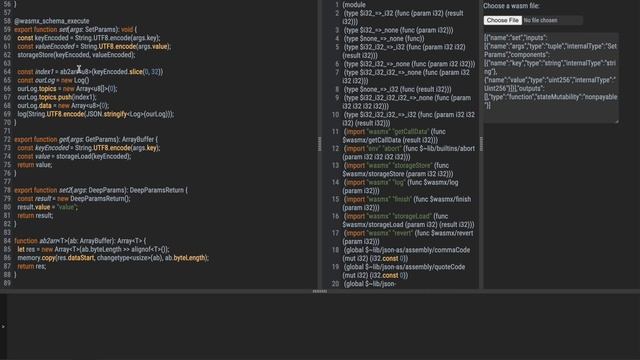Click the 'memory.copy' line 86
This screenshot has width=640, height=360.
(113, 258)
